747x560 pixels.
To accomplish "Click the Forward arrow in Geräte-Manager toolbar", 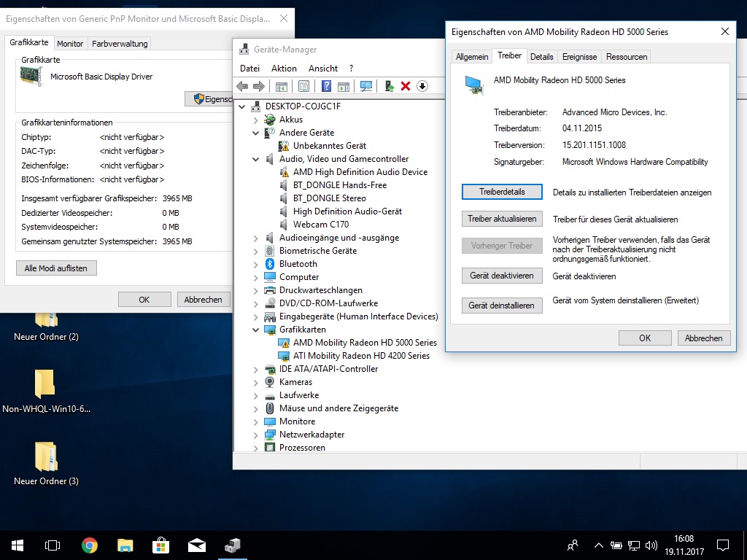I will (259, 86).
